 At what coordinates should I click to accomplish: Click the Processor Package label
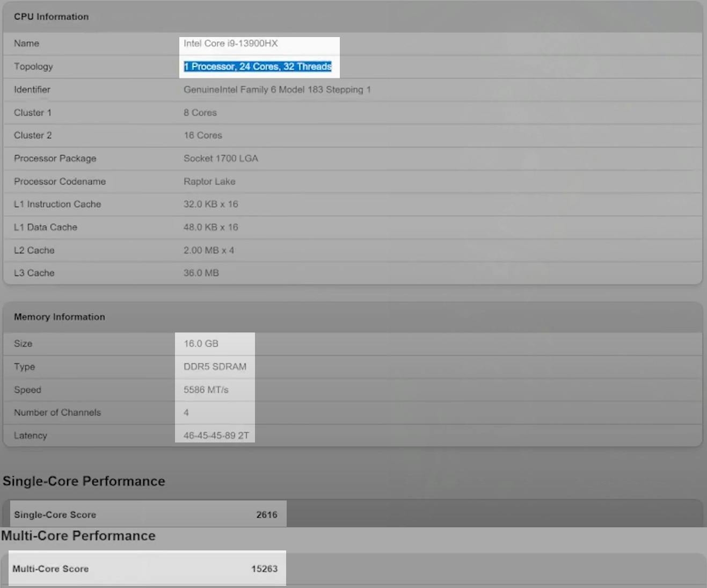pyautogui.click(x=55, y=158)
